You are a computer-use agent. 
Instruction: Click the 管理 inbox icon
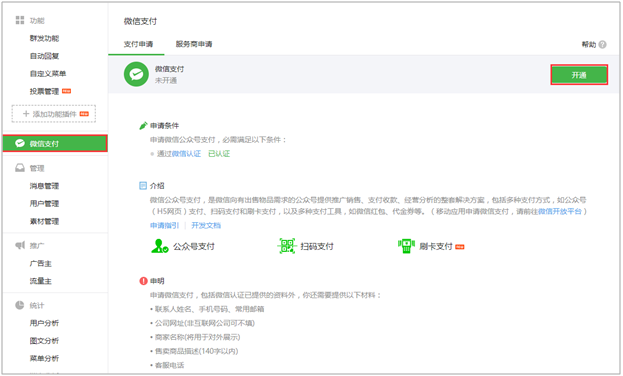click(x=20, y=168)
